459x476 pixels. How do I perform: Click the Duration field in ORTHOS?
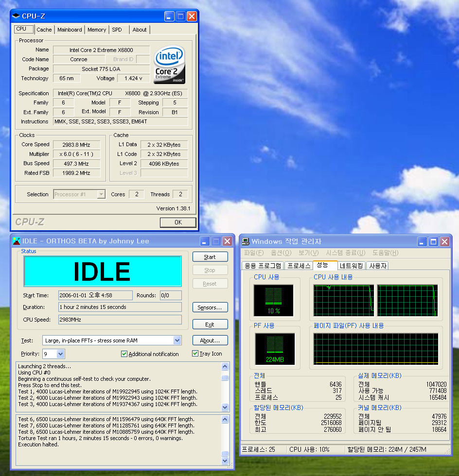[120, 307]
